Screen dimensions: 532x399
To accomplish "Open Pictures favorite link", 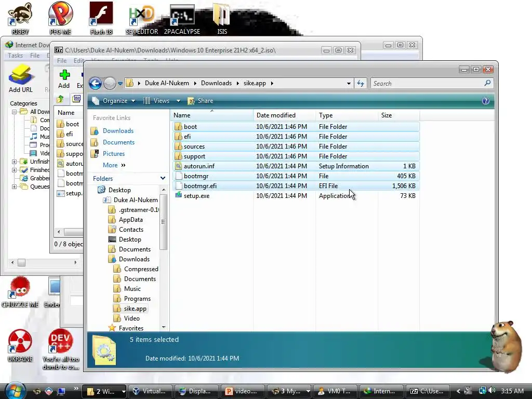I will click(x=114, y=153).
